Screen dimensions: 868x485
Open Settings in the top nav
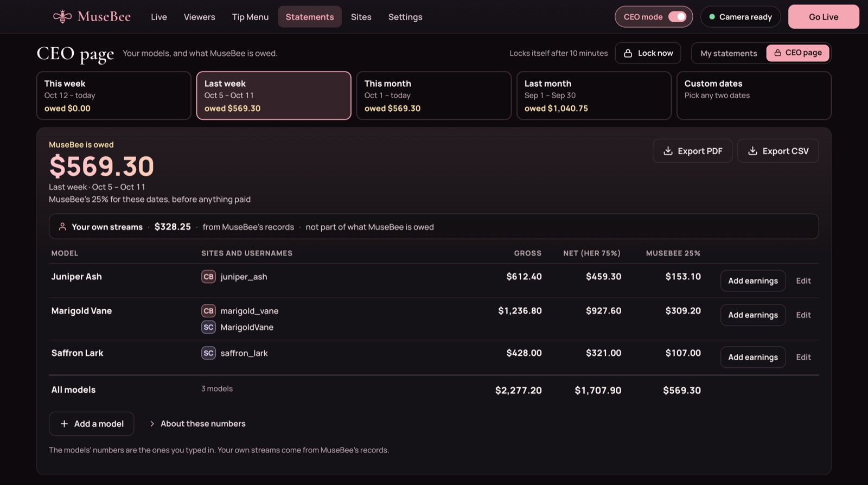405,17
